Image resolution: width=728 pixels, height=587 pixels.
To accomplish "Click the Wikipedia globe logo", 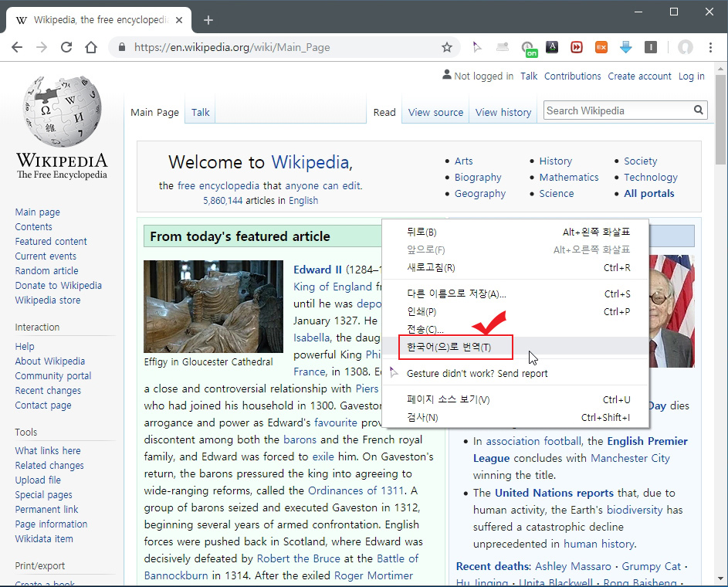I will tap(63, 111).
